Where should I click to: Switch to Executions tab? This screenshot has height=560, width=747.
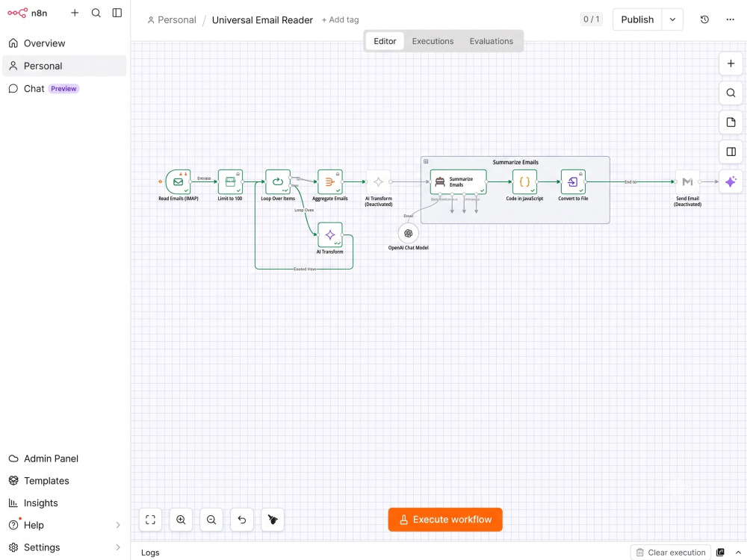(433, 41)
